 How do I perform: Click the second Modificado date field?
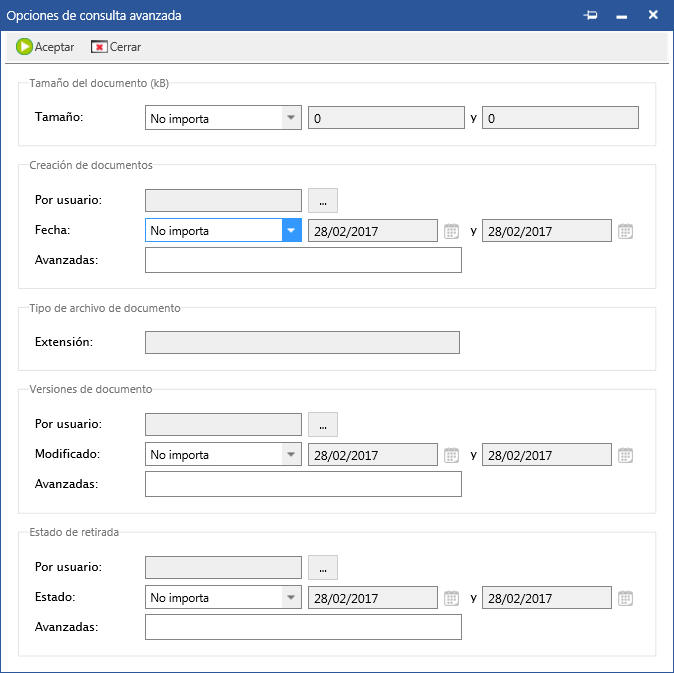point(547,455)
